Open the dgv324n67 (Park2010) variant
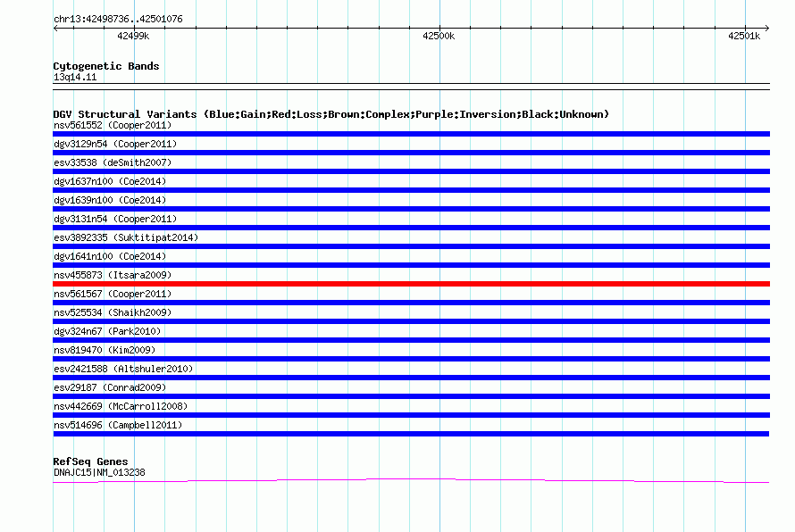Viewport: 795px width, 532px height. (107, 331)
